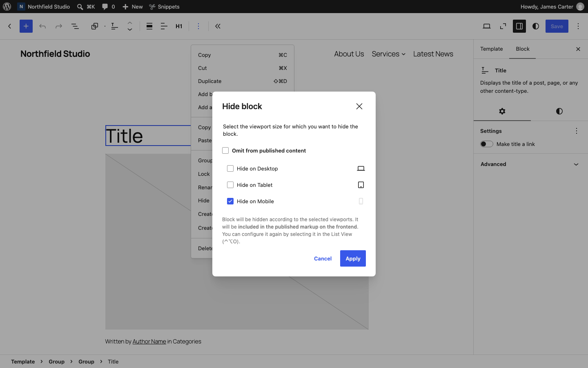Viewport: 588px width, 368px height.
Task: Select the block Settings gear tab
Action: pyautogui.click(x=502, y=111)
